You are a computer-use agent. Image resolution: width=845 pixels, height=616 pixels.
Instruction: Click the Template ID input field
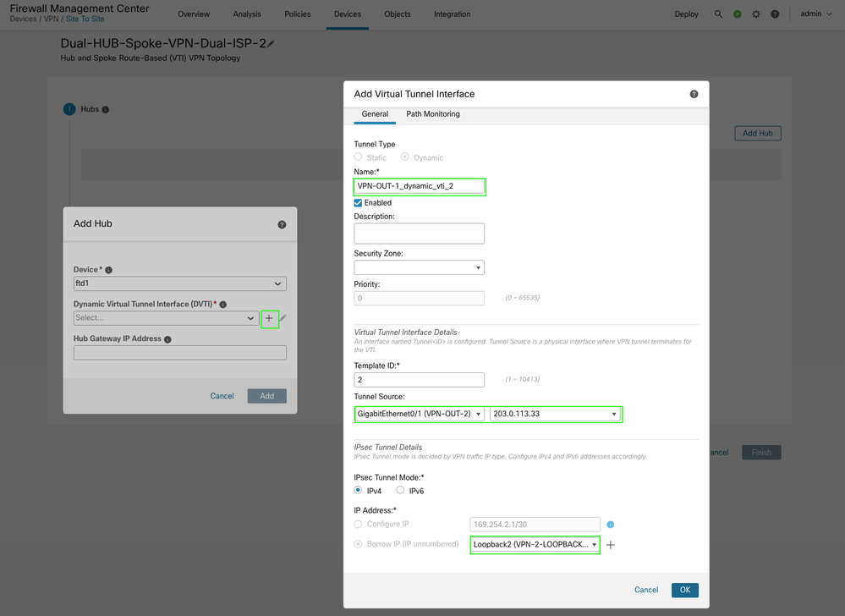click(x=419, y=380)
